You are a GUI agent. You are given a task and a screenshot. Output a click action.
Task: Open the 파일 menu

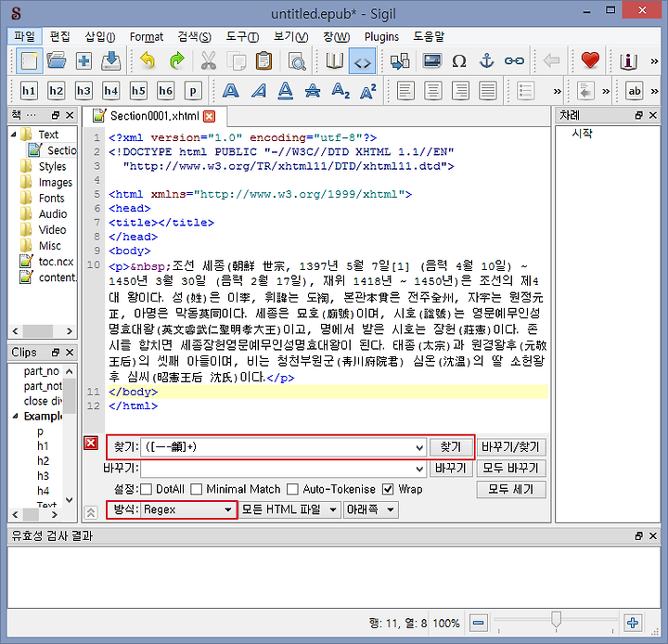coord(24,37)
